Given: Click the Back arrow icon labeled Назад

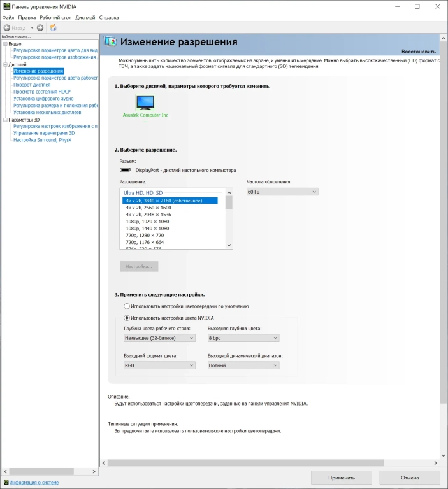Looking at the screenshot, I should [8, 28].
